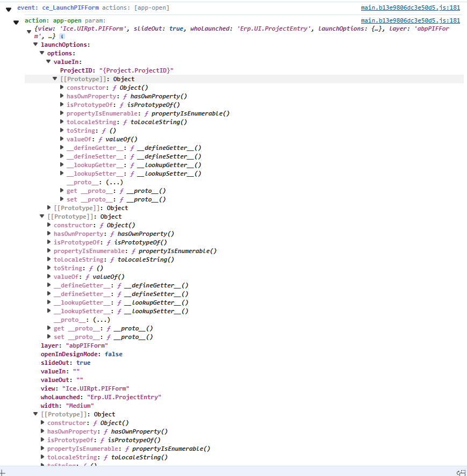This screenshot has width=467, height=476.
Task: Select the layer: "abpPIFForm" property row
Action: coord(74,345)
